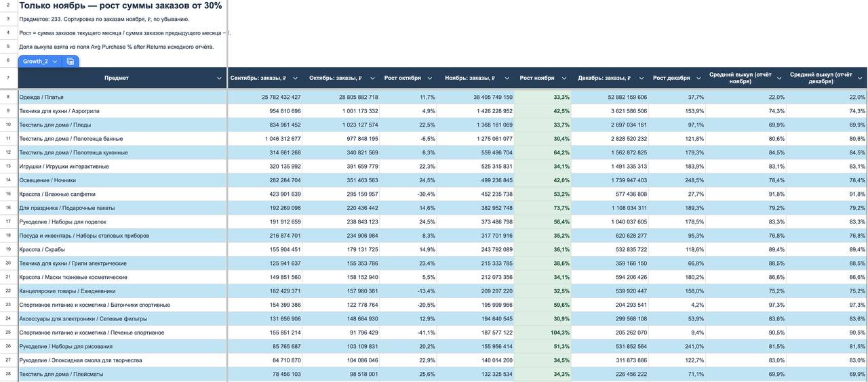Select the 'Батончики спортивные' product cell

pyautogui.click(x=122, y=305)
